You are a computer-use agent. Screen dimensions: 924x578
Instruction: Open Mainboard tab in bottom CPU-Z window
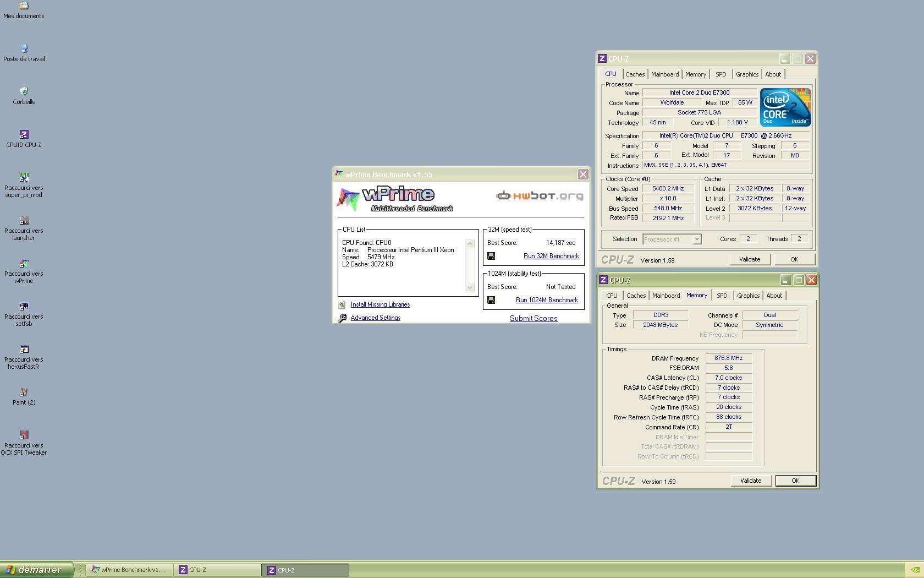(x=666, y=296)
